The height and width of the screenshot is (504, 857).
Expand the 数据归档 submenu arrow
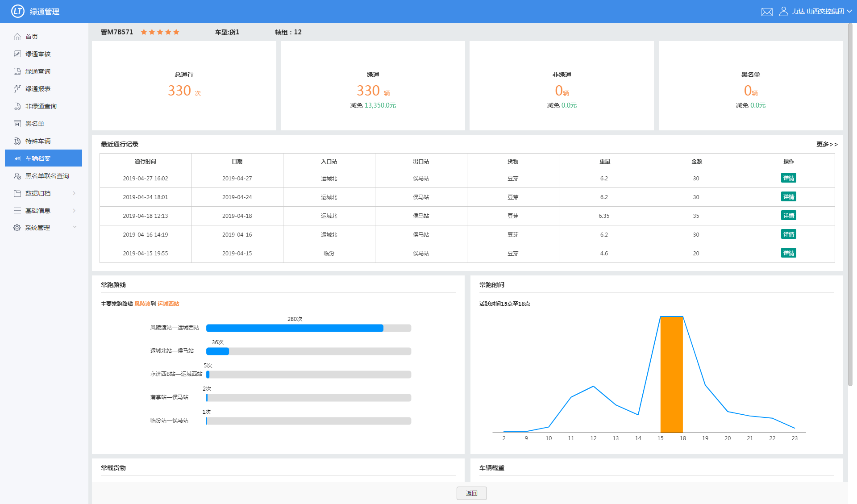point(74,193)
